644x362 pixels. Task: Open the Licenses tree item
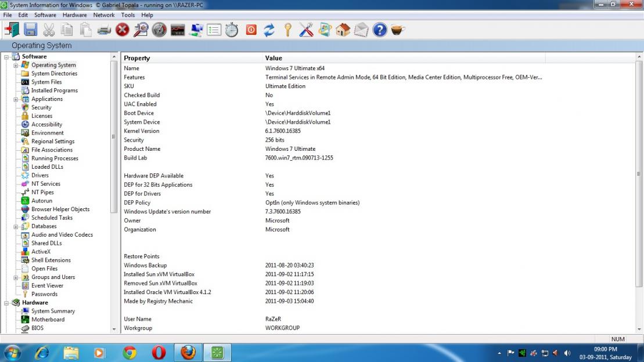(x=42, y=116)
